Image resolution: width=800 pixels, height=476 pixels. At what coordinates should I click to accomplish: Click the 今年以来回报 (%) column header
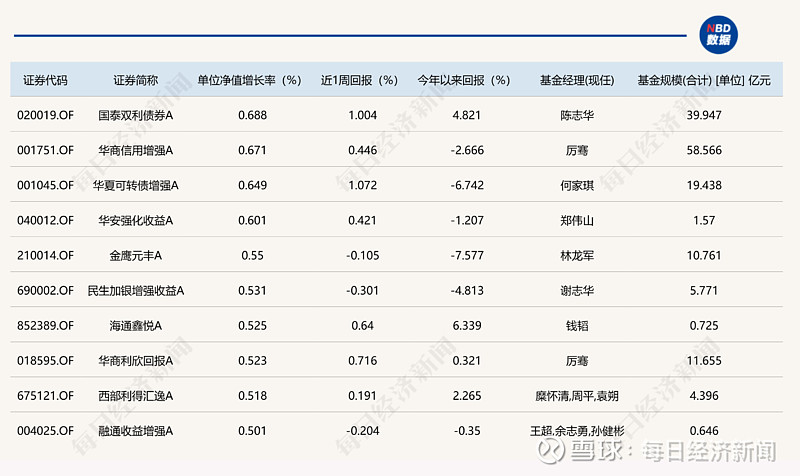(464, 80)
